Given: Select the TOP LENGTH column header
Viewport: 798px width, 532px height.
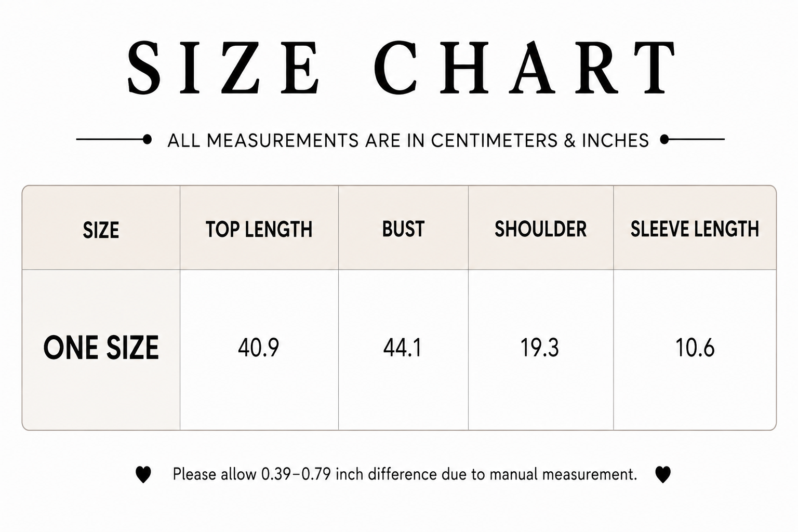Looking at the screenshot, I should tap(259, 229).
